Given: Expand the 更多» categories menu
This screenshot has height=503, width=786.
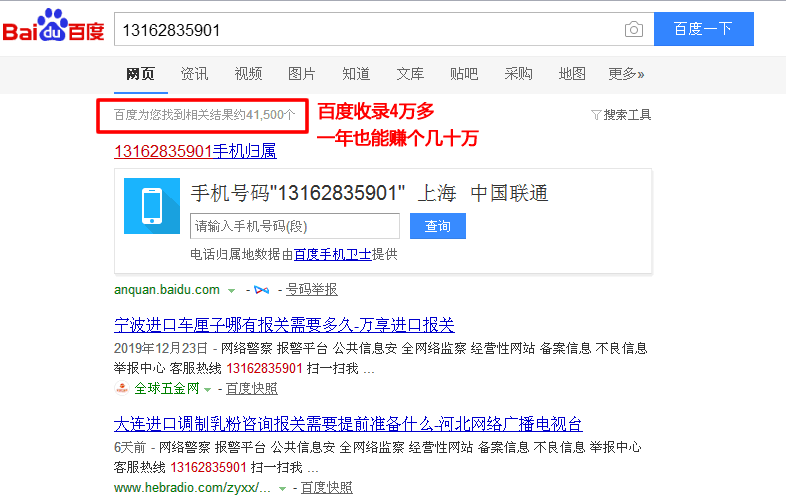Looking at the screenshot, I should coord(626,74).
